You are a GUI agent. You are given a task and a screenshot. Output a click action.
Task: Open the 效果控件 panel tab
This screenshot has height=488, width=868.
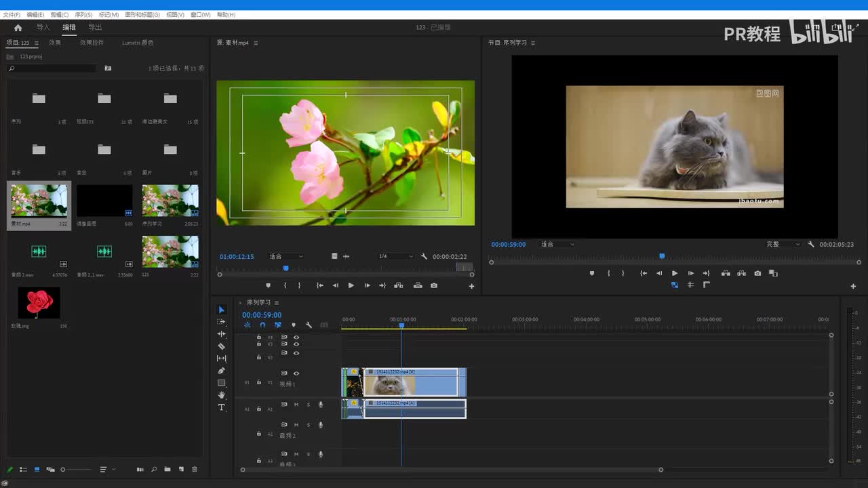coord(92,43)
